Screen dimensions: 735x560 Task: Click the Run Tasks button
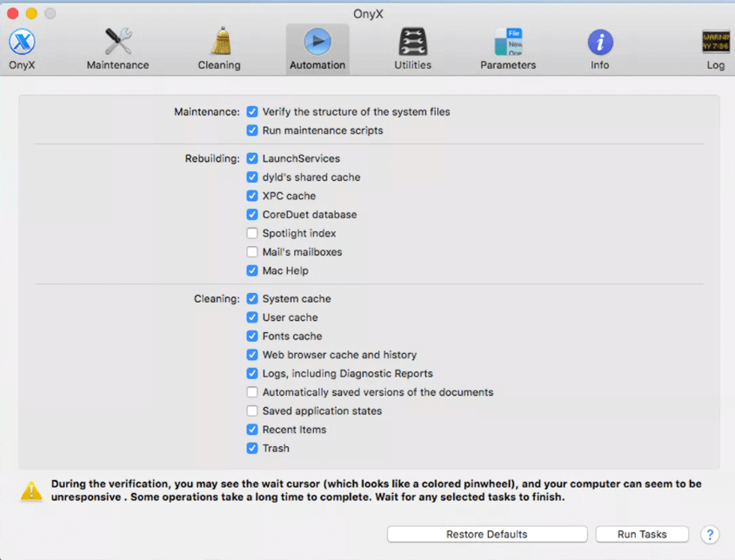tap(642, 534)
